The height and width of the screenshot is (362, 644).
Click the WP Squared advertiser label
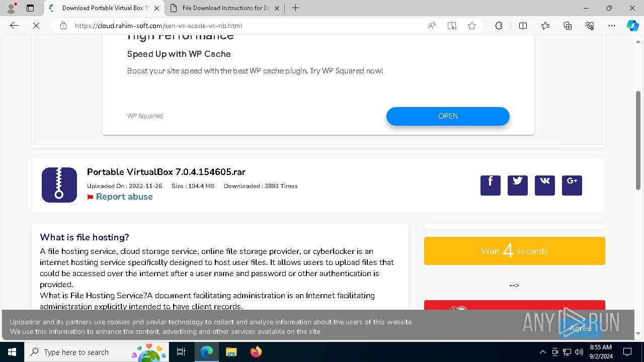point(145,116)
